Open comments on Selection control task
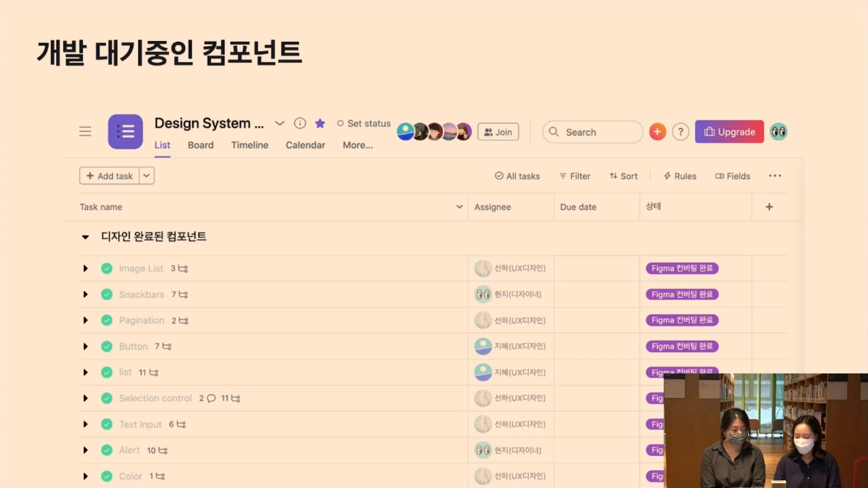868x488 pixels. pos(211,399)
